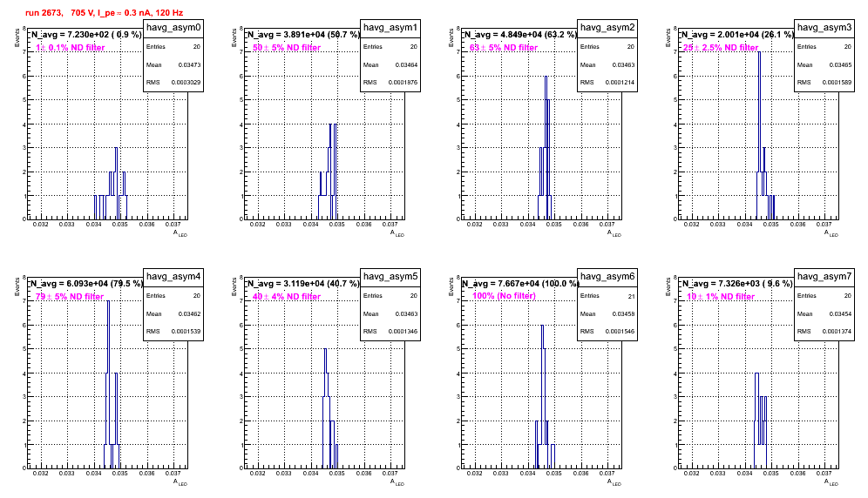Click the run 2673 header text

click(104, 13)
